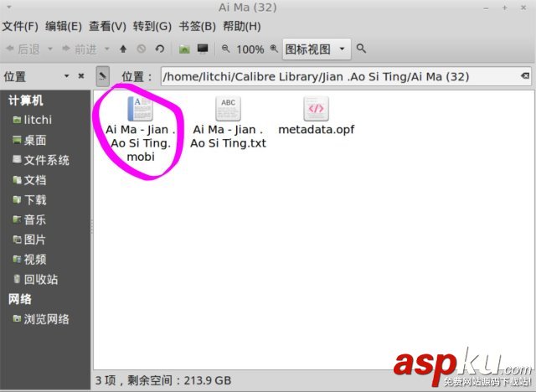Go to home folder icon
The height and width of the screenshot is (392, 536).
(x=184, y=49)
